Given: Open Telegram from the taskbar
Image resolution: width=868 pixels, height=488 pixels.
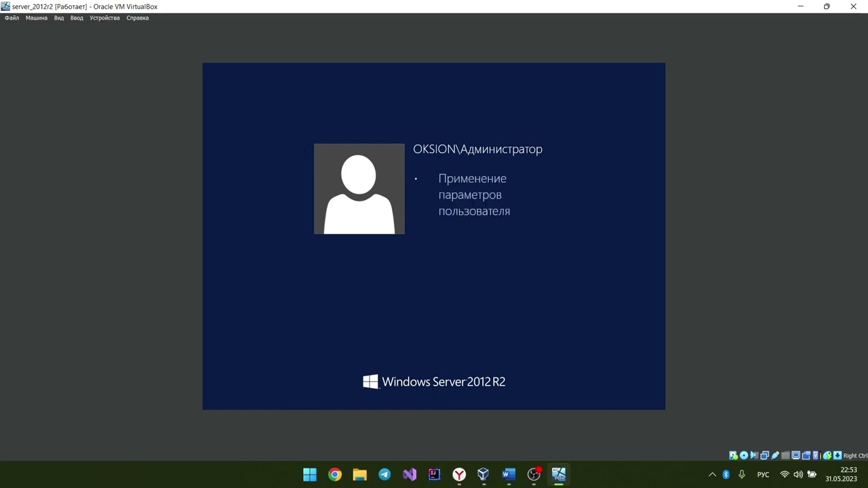Looking at the screenshot, I should click(x=384, y=474).
